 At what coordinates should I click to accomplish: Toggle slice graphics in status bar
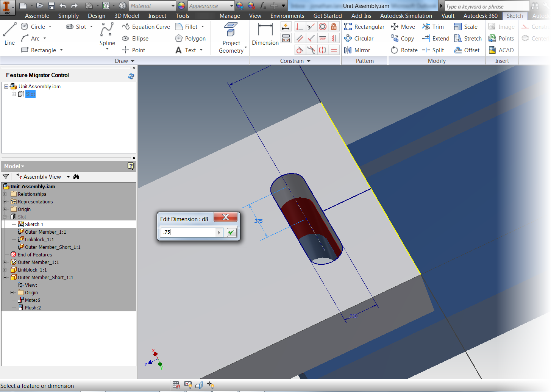click(199, 385)
